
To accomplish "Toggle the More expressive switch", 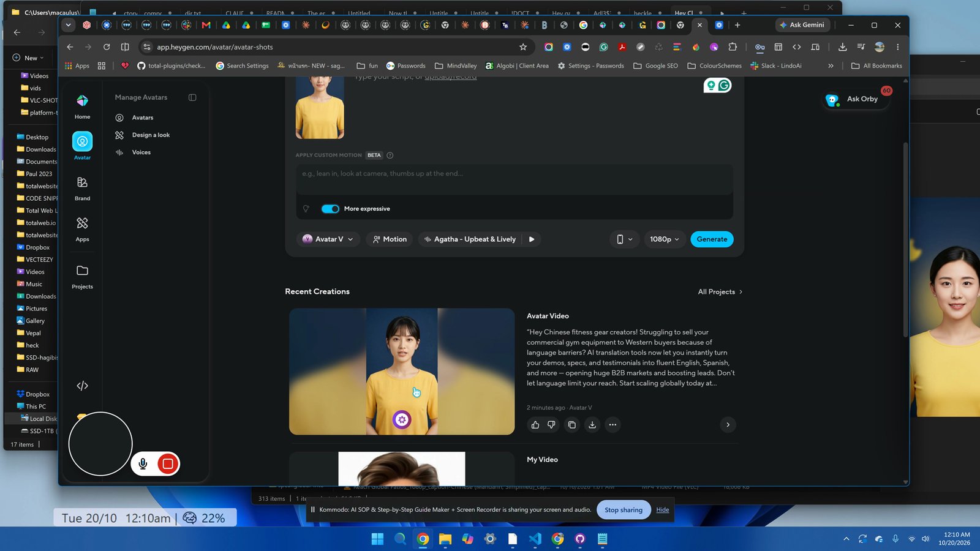I will pos(330,209).
